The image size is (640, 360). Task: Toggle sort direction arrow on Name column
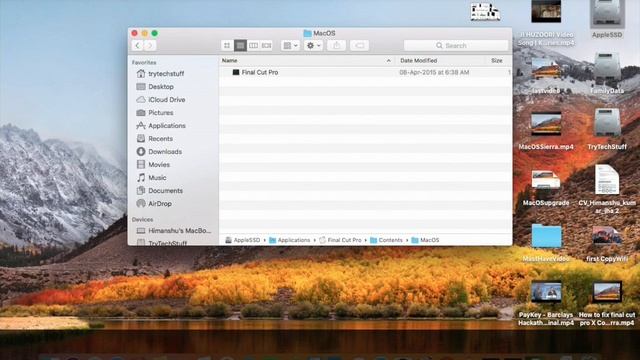coord(389,60)
